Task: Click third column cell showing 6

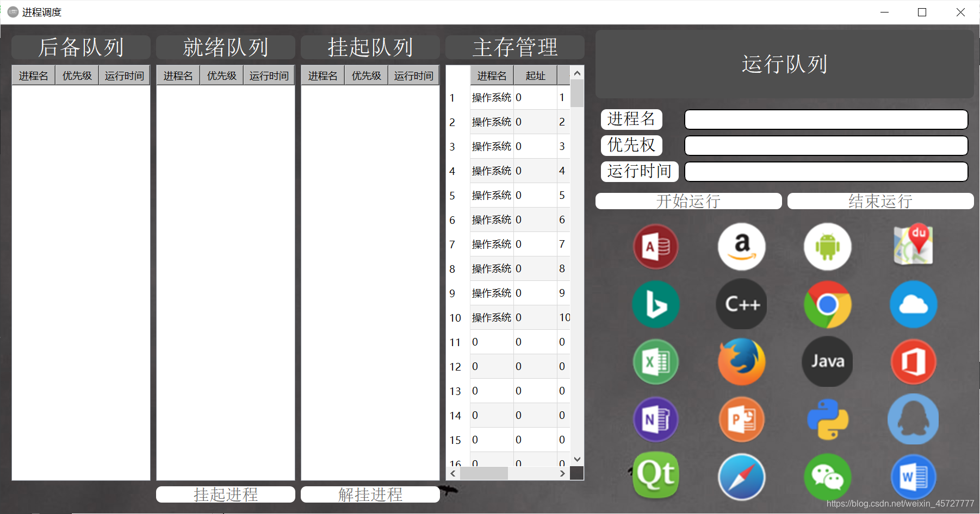Action: click(x=563, y=220)
